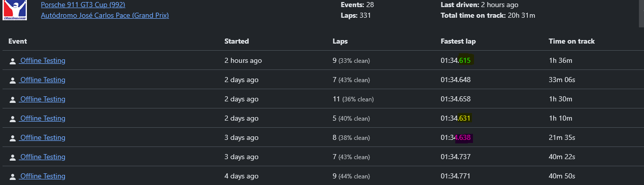Click the person icon for the 21m 35s session

point(13,138)
